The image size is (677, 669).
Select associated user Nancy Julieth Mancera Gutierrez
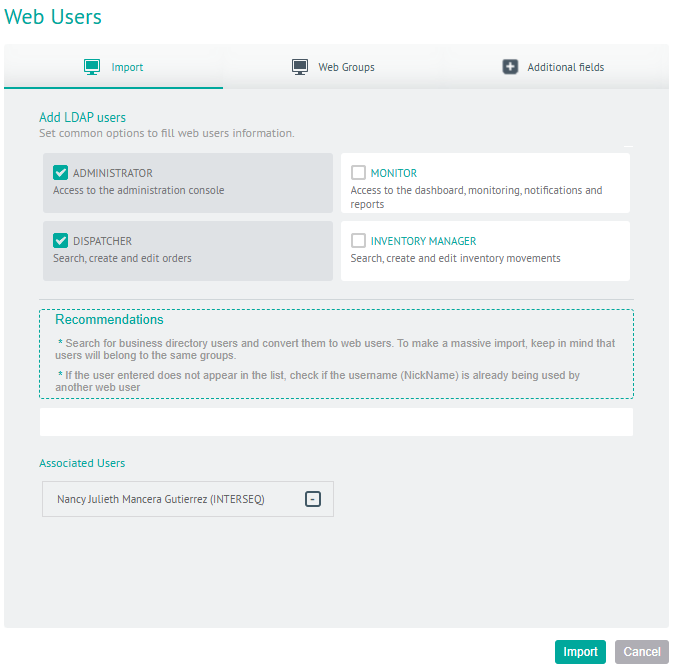tap(161, 499)
